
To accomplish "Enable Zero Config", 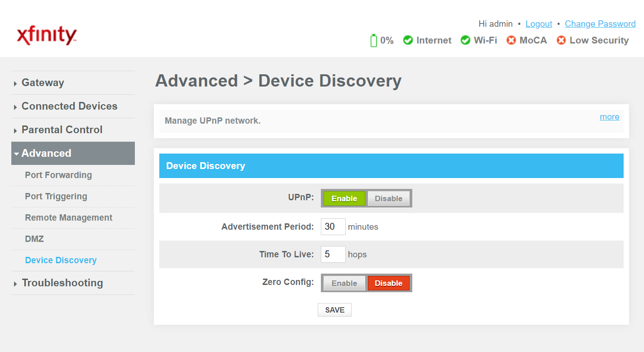I will tap(343, 283).
